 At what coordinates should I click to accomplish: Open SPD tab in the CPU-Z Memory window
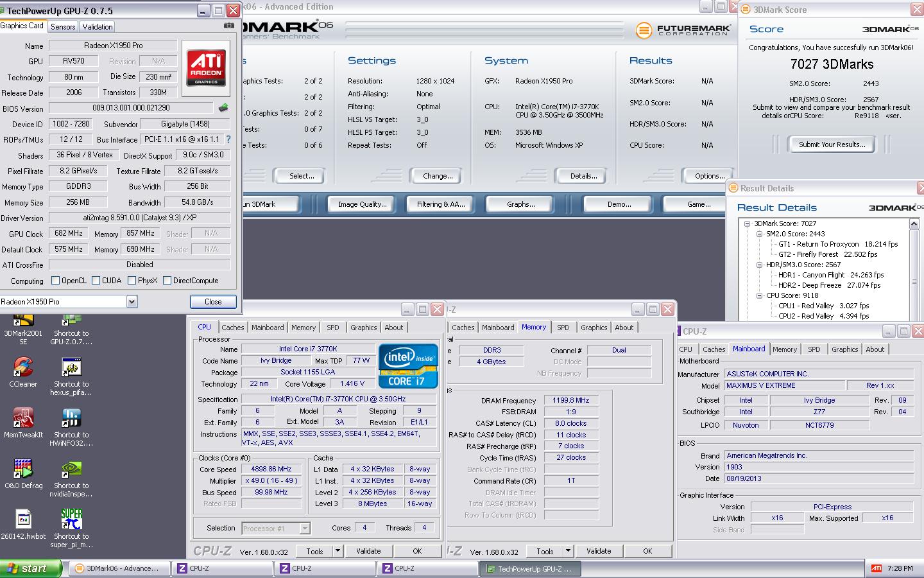[x=563, y=328]
